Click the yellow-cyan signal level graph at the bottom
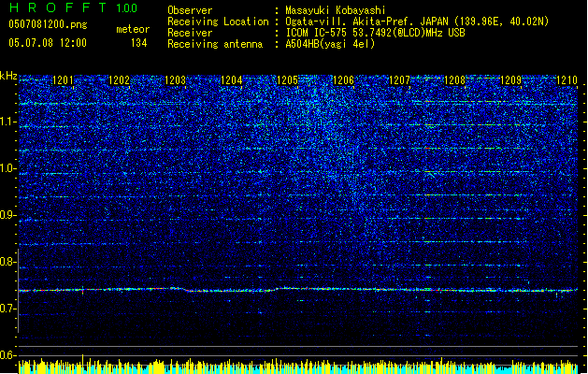The width and height of the screenshot is (588, 374). pos(298,367)
